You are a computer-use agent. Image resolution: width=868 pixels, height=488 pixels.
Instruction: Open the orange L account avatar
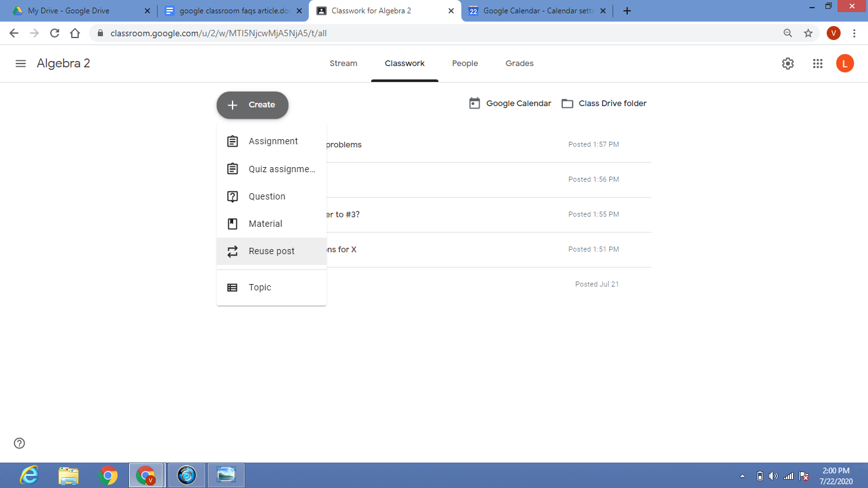pos(845,64)
